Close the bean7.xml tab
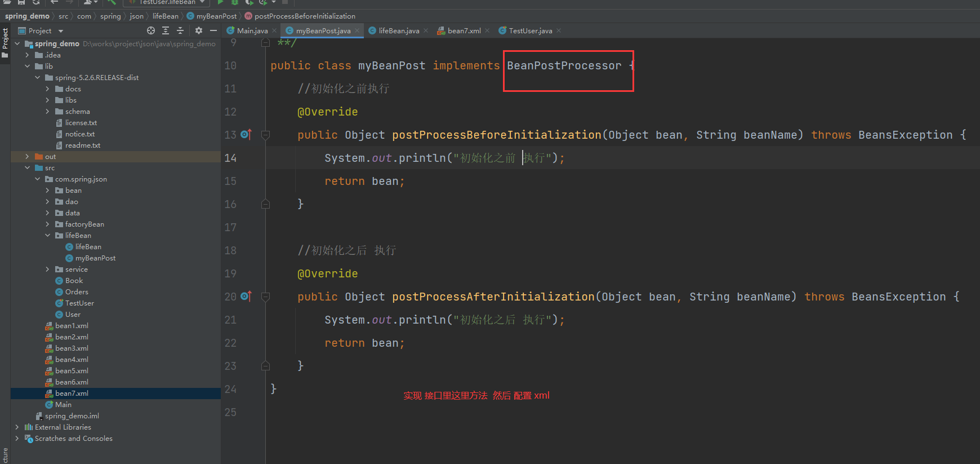980x464 pixels. click(x=487, y=30)
